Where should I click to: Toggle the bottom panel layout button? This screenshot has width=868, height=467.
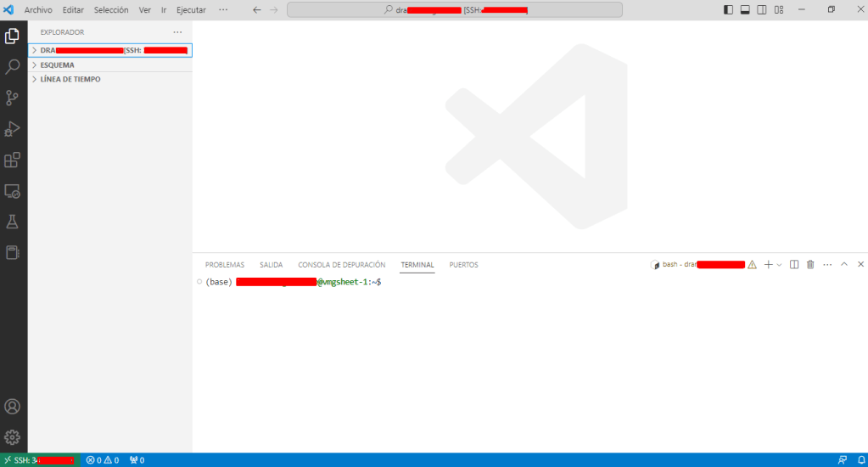[745, 10]
